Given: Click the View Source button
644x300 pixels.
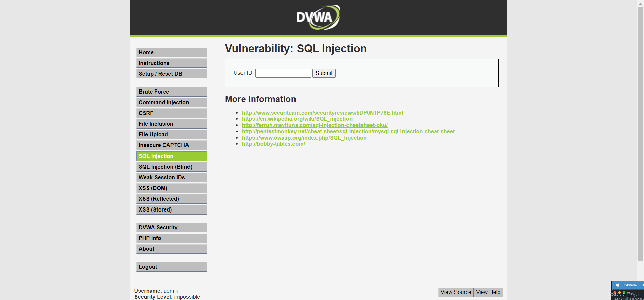Looking at the screenshot, I should [x=456, y=292].
